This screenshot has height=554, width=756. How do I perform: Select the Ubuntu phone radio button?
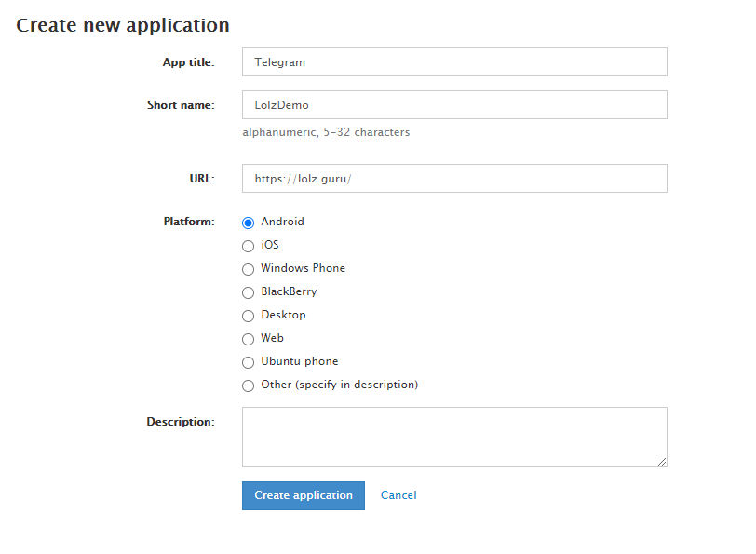[248, 362]
